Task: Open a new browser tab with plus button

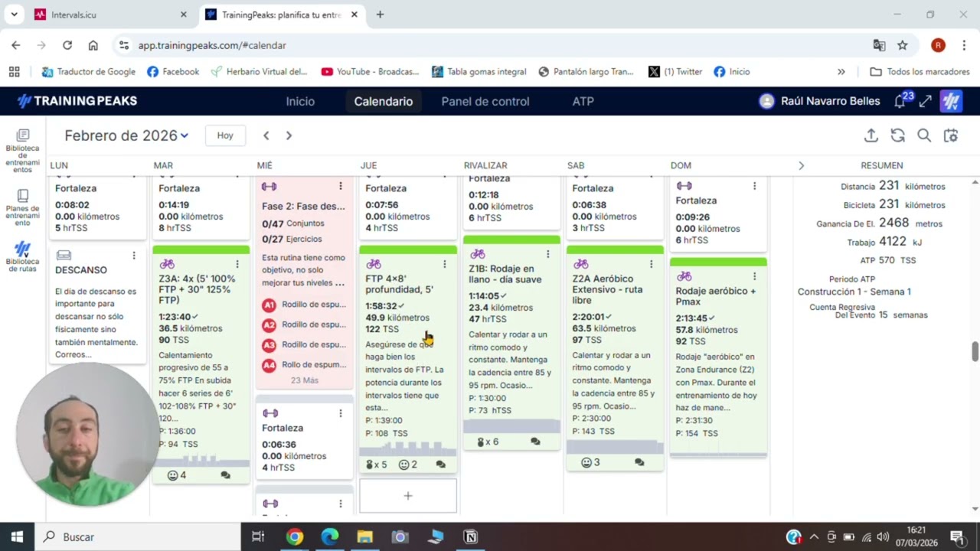Action: pyautogui.click(x=380, y=15)
